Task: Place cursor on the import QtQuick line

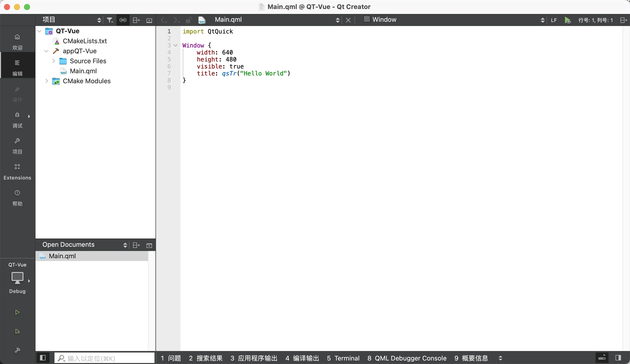Action: pyautogui.click(x=207, y=31)
